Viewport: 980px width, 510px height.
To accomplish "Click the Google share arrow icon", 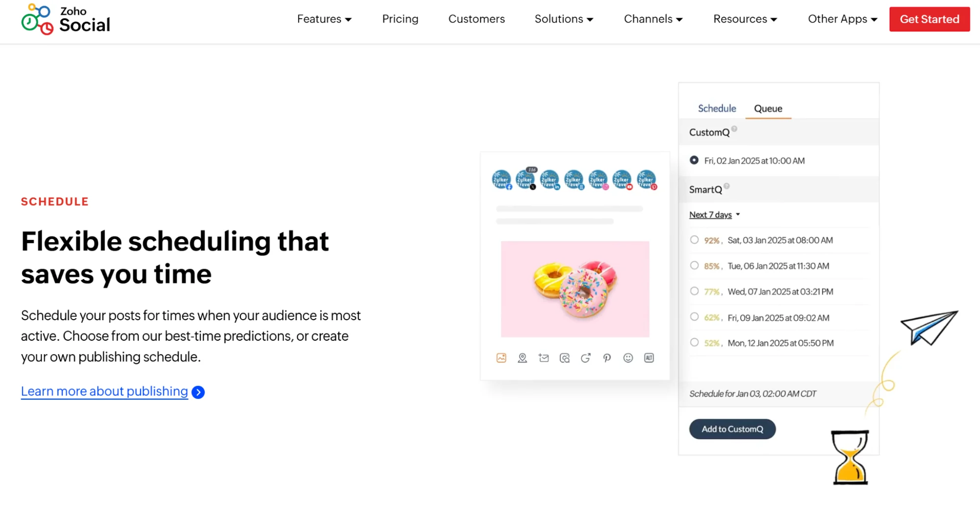I will [586, 358].
